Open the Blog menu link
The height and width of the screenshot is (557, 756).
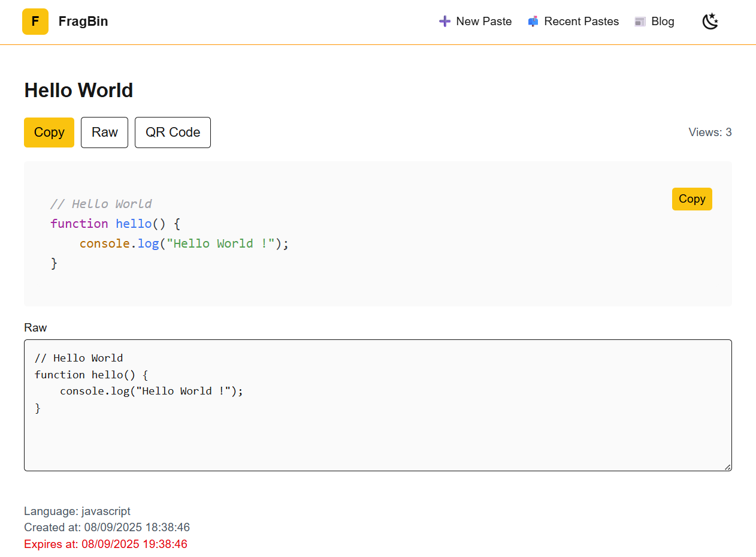663,22
